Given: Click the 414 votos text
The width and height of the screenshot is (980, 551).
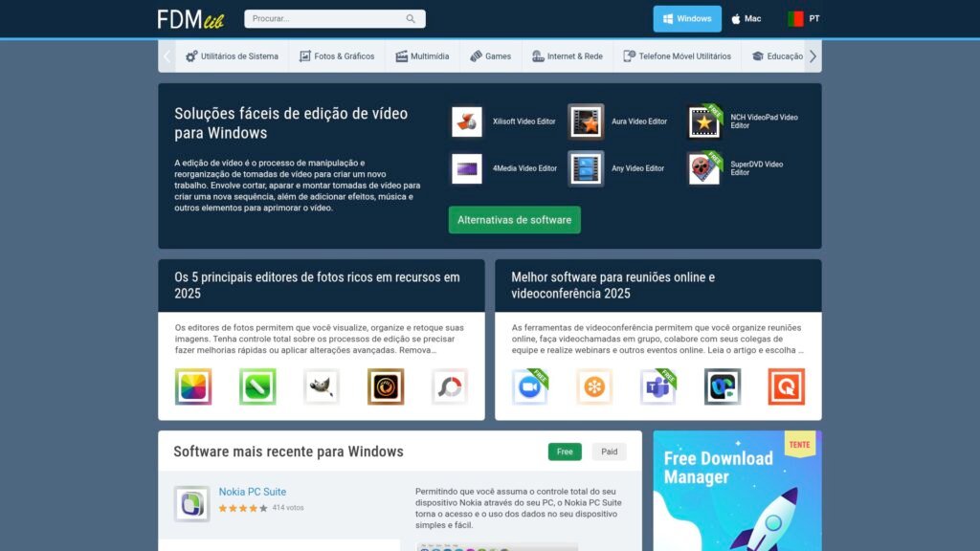Looking at the screenshot, I should coord(288,508).
